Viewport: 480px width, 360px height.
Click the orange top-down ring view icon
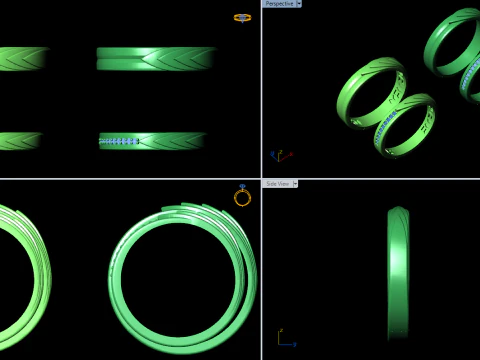[242, 18]
